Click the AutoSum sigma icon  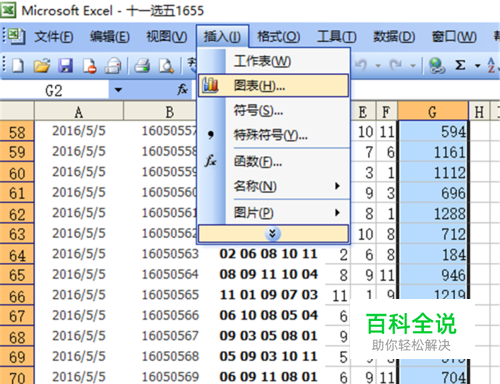[x=460, y=65]
